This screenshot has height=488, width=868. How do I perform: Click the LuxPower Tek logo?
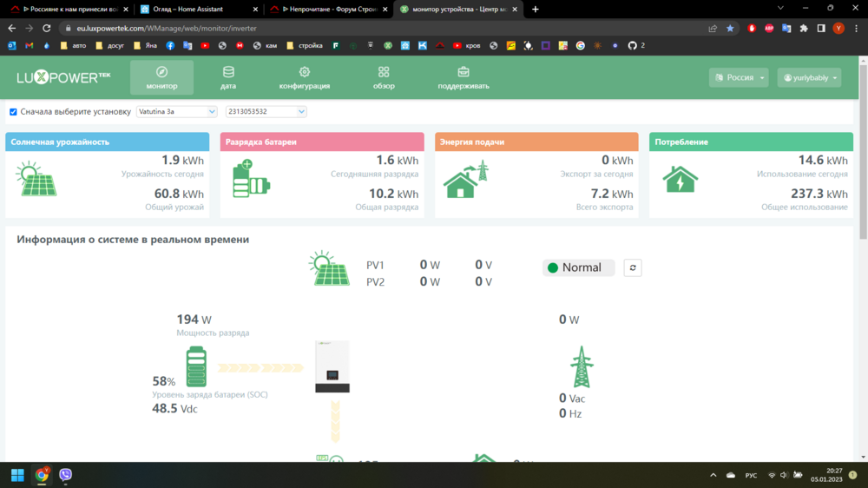[x=63, y=77]
